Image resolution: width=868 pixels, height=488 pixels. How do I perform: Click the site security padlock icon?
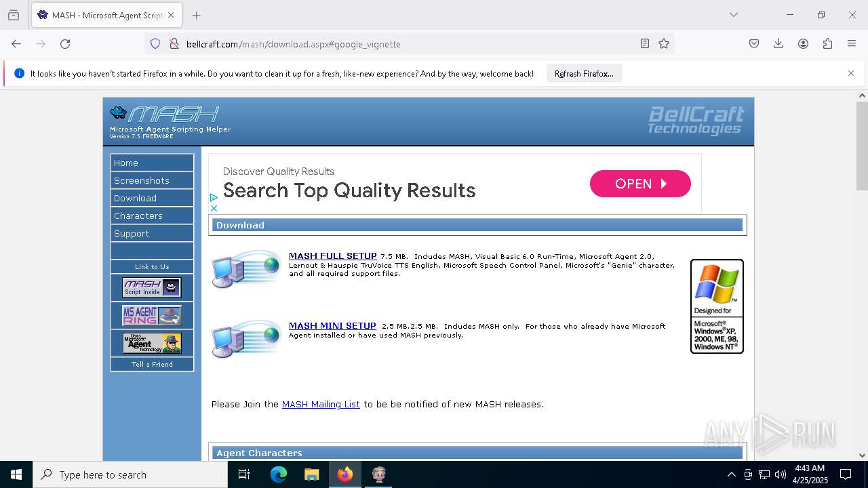pyautogui.click(x=174, y=43)
